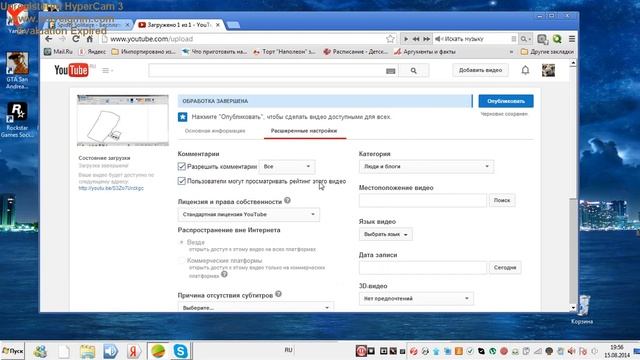The image size is (640, 360).
Task: Click the YouTube logo
Action: pyautogui.click(x=71, y=70)
